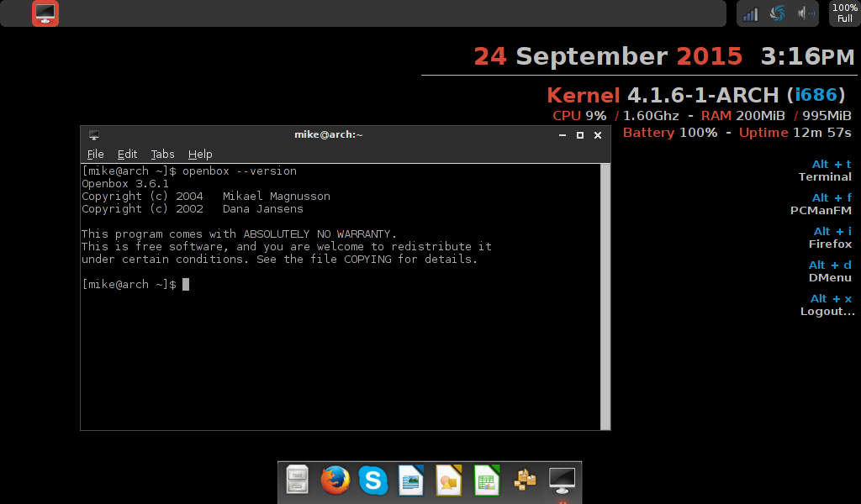Click the window menu icon in terminal titlebar
This screenshot has width=861, height=504.
point(94,134)
